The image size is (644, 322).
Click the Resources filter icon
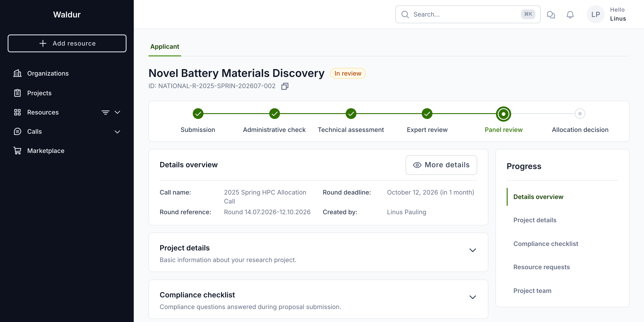105,112
